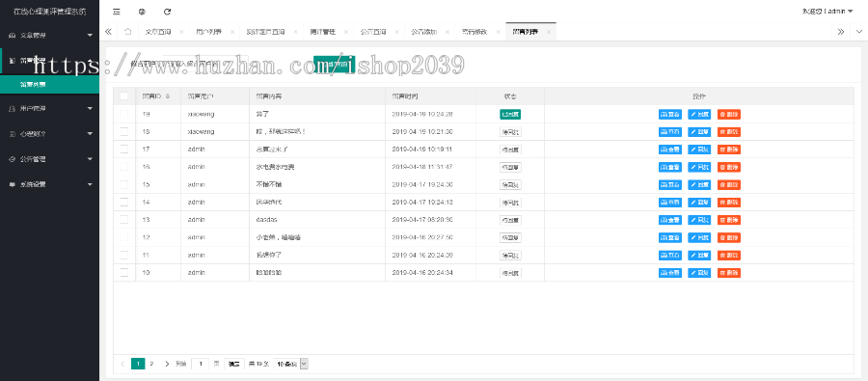View the message dated 2019-04-19 10:21:30
Image resolution: width=868 pixels, height=381 pixels.
pos(670,132)
